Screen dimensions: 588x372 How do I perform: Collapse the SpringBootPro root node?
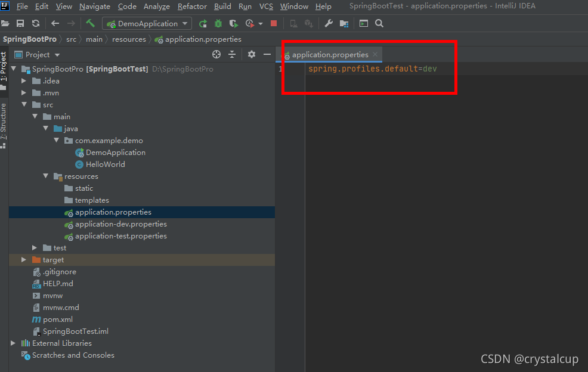click(14, 69)
